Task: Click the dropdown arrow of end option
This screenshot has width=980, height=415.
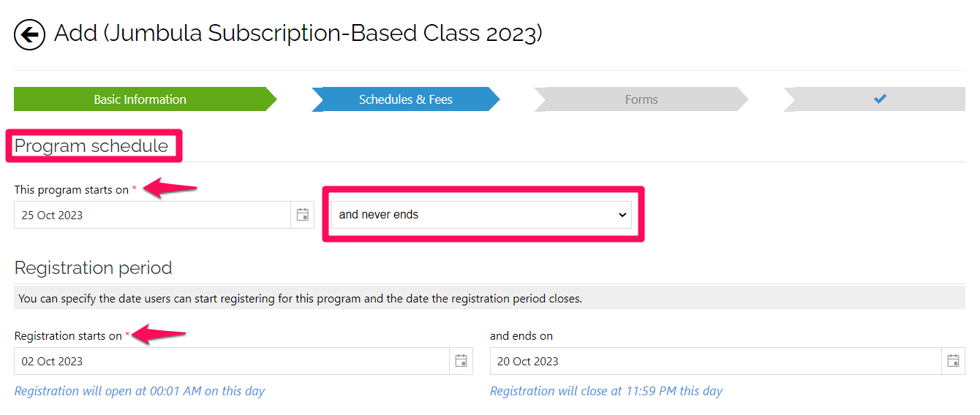Action: pos(622,215)
